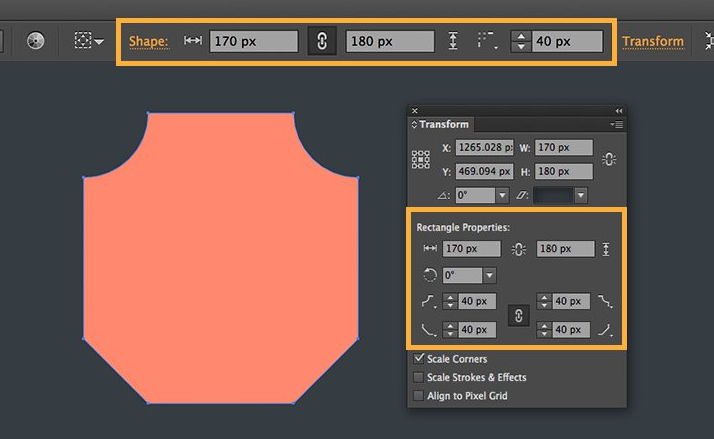Click the X position field
714x439 pixels.
coord(484,148)
